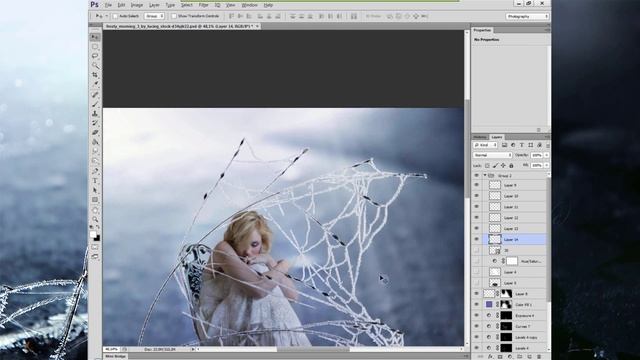Close the open document tab
This screenshot has height=360, width=640.
257,26
